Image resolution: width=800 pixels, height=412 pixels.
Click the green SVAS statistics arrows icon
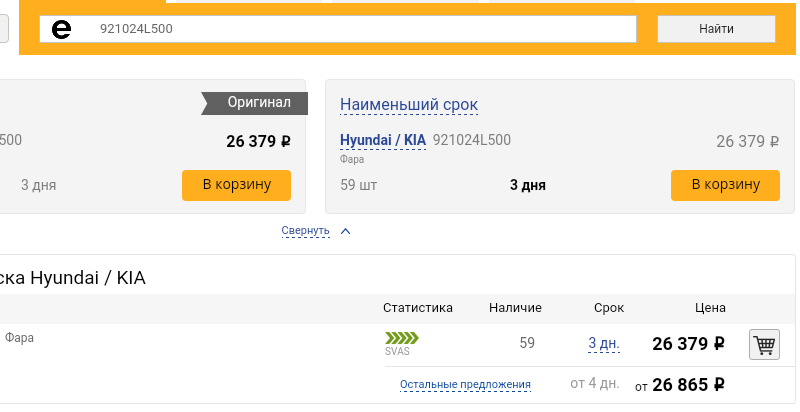(402, 338)
